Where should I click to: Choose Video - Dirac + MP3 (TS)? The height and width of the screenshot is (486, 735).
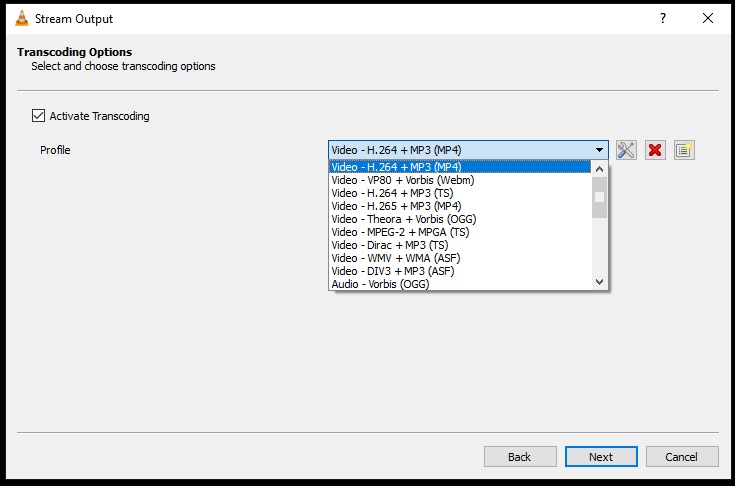pyautogui.click(x=460, y=245)
